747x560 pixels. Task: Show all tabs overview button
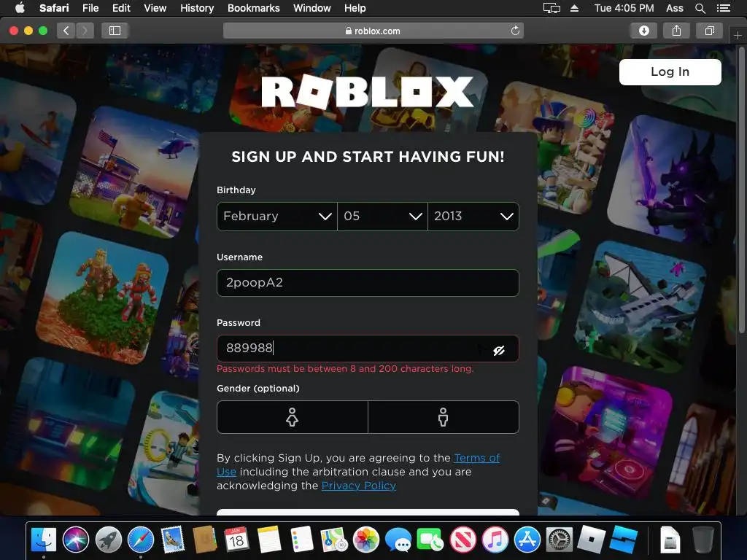pyautogui.click(x=709, y=31)
